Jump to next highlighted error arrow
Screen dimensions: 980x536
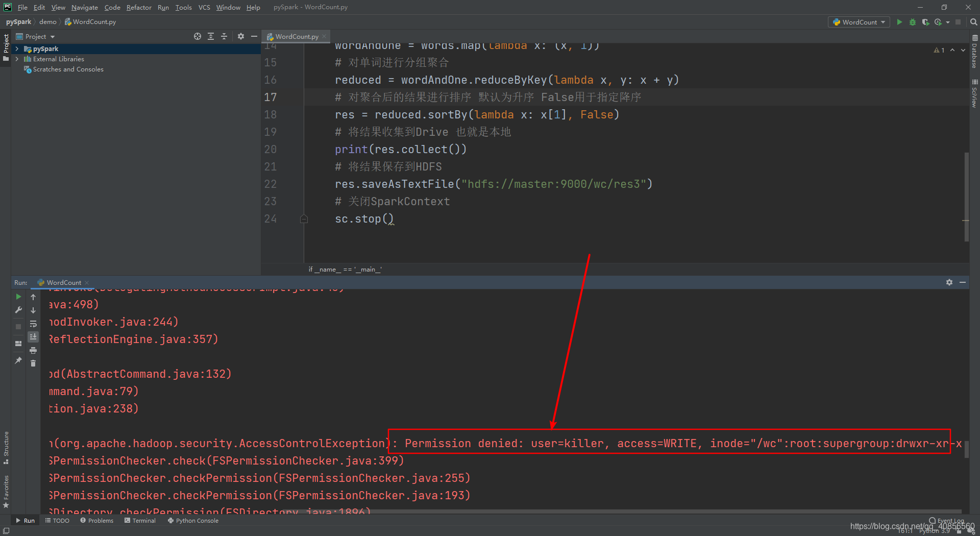[x=963, y=50]
